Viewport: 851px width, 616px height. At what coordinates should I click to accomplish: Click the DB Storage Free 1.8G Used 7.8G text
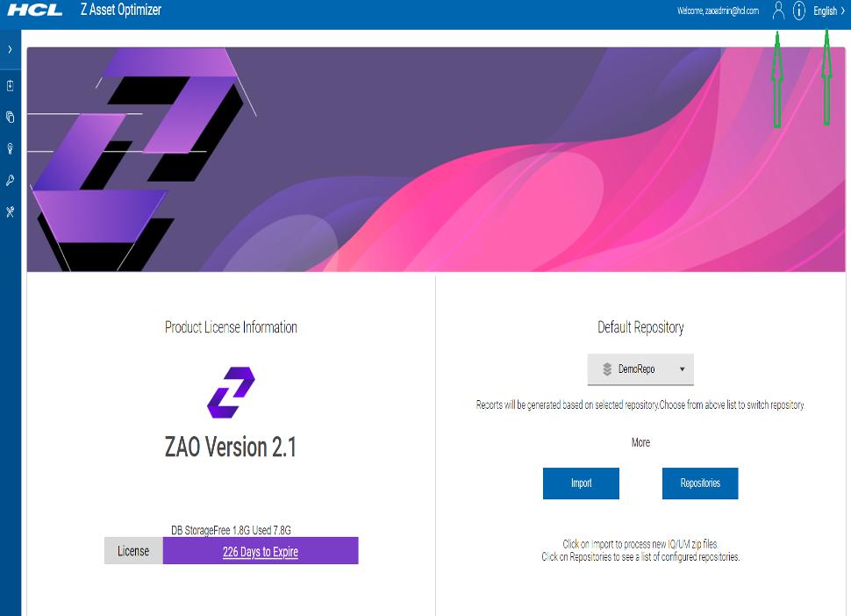click(x=232, y=530)
